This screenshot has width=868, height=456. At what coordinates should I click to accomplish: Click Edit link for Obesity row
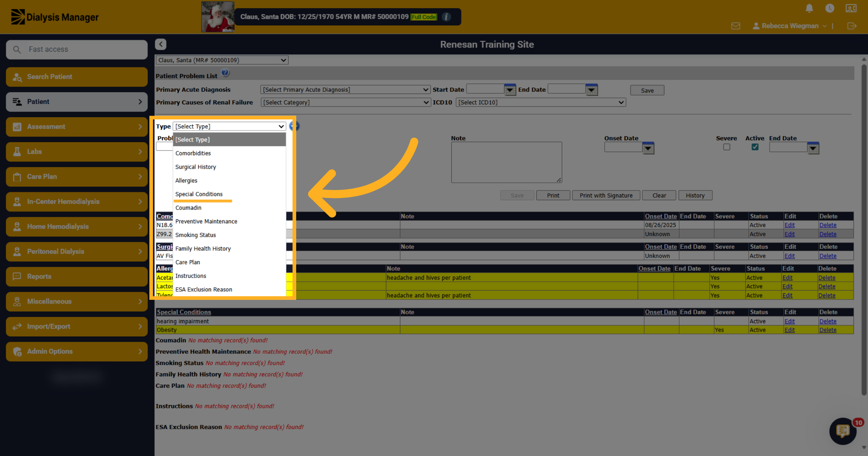coord(790,330)
